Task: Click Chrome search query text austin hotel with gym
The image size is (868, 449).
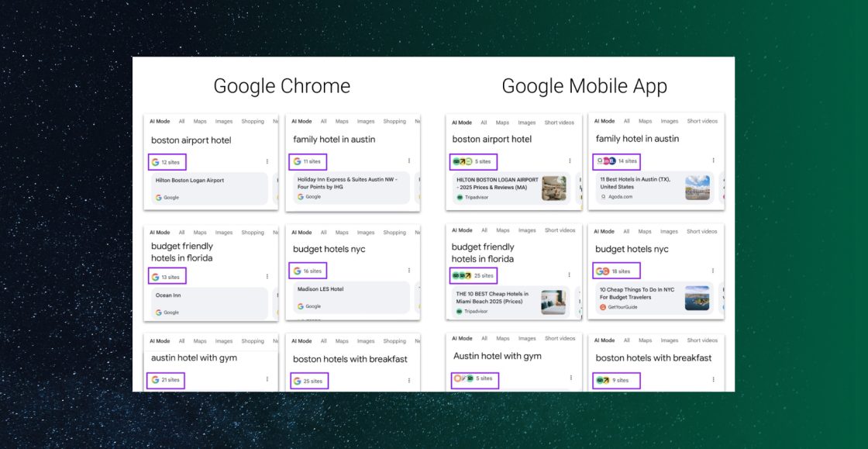Action: click(194, 358)
